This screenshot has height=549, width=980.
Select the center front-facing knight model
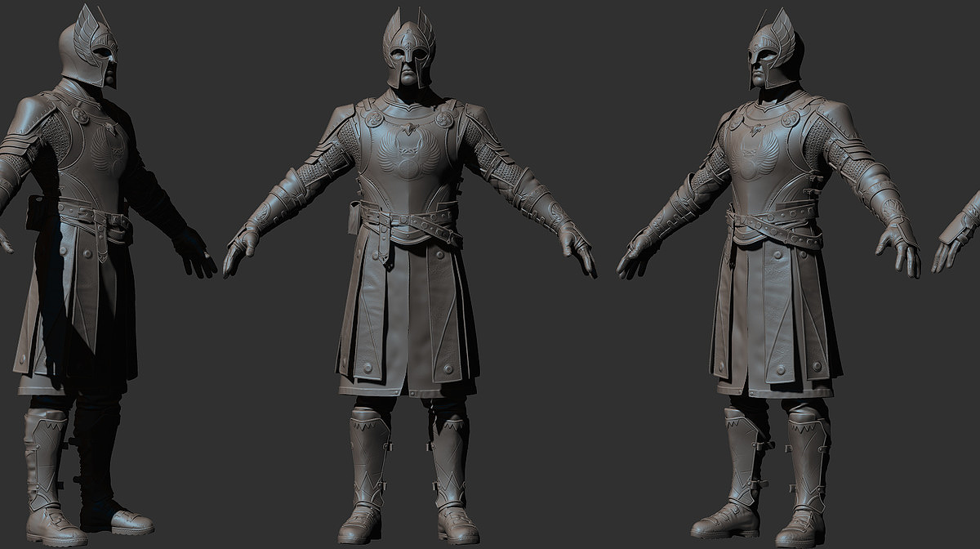409,278
